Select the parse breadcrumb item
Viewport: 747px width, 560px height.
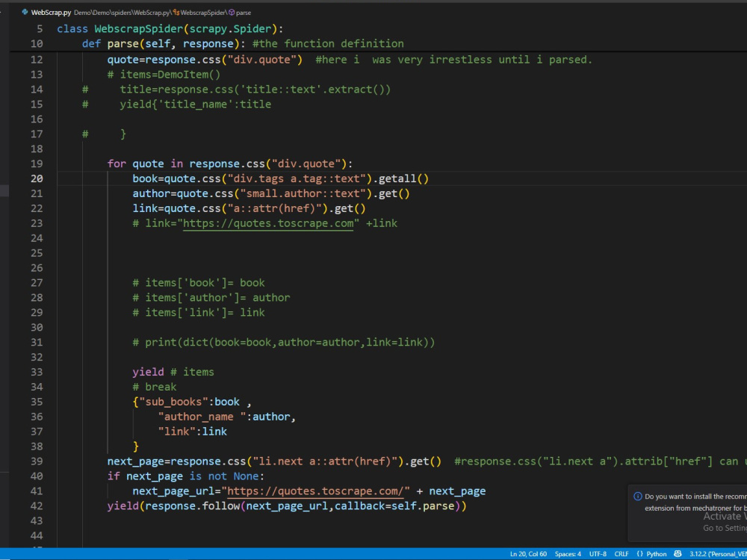click(x=244, y=13)
